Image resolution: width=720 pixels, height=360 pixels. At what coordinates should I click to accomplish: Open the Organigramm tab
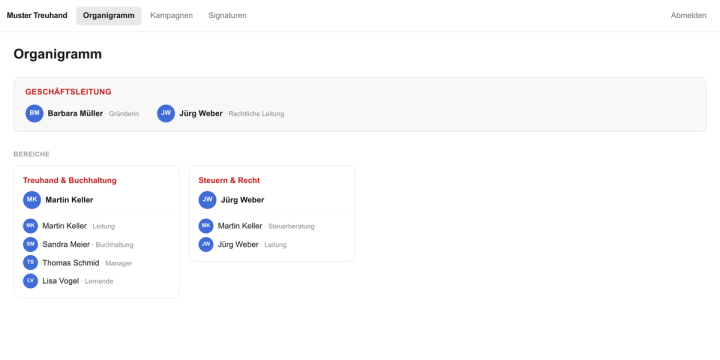109,16
